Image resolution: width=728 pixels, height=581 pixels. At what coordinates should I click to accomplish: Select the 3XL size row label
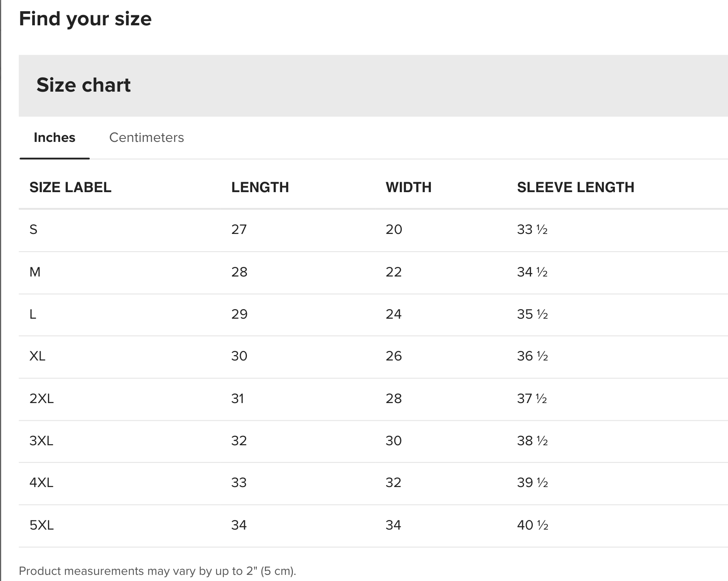(41, 441)
